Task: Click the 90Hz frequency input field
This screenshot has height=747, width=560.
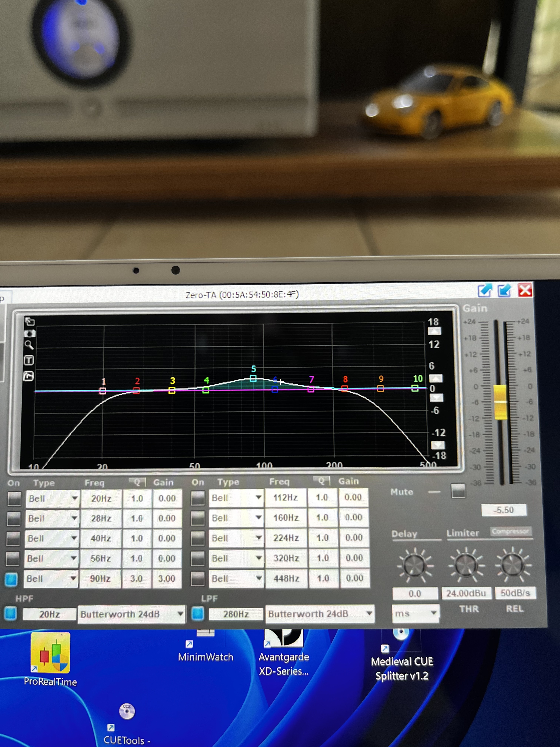Action: (x=100, y=579)
